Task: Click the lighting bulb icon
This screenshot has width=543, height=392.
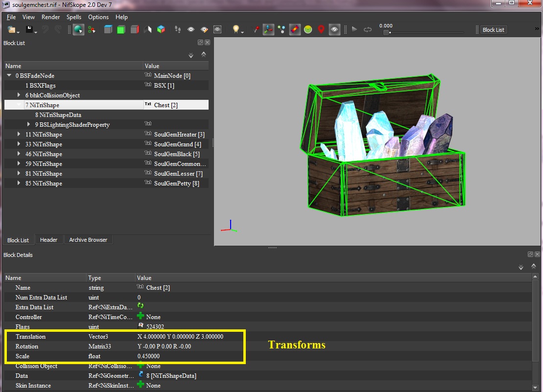Action: pos(236,30)
